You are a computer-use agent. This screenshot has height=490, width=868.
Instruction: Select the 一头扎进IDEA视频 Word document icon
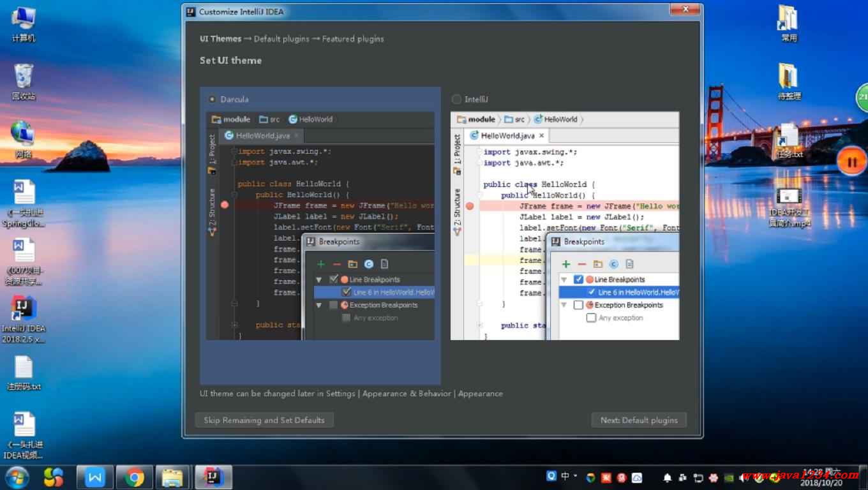pos(24,436)
